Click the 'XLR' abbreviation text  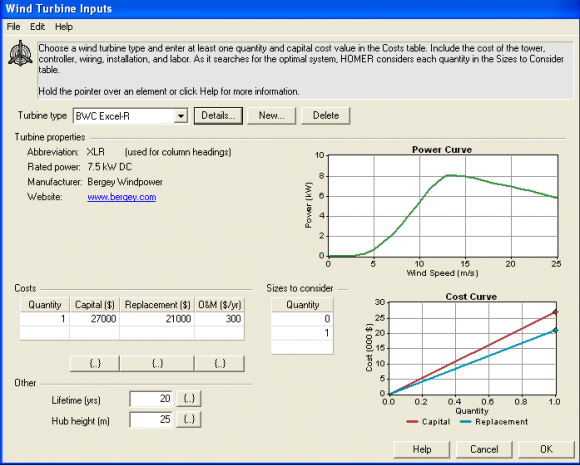click(95, 152)
